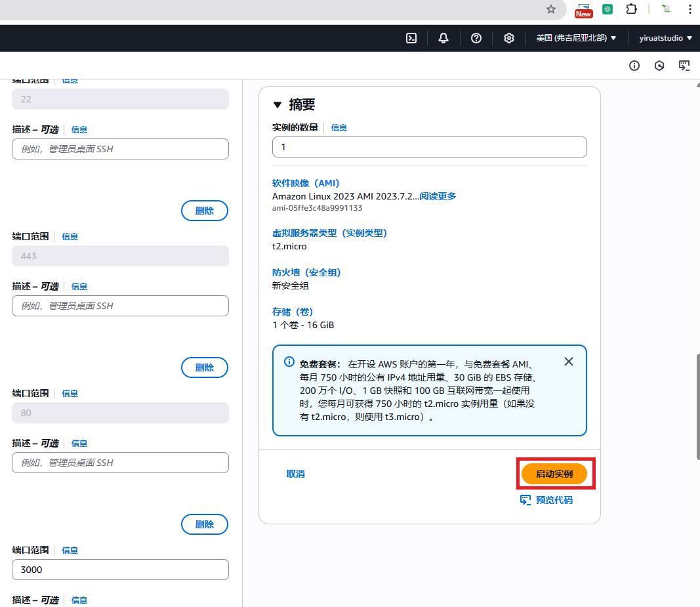Screen dimensions: 700x607
Task: Open the red New extension icon
Action: tap(583, 10)
